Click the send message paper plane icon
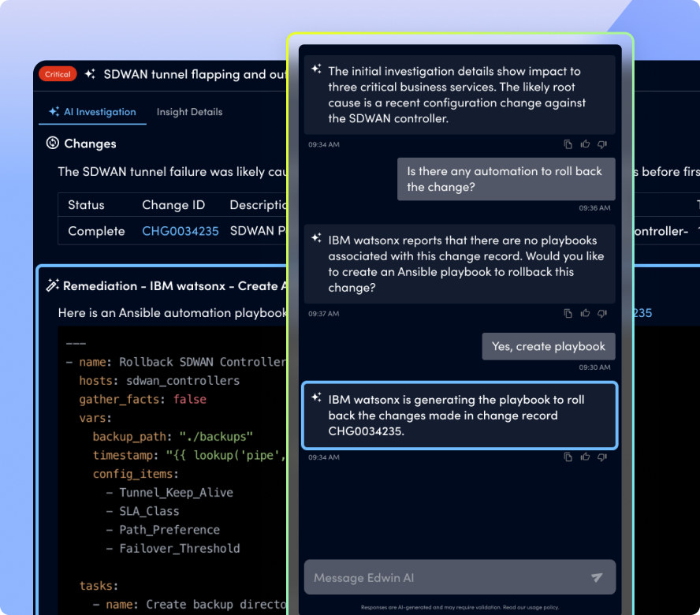The height and width of the screenshot is (615, 700). click(x=597, y=577)
